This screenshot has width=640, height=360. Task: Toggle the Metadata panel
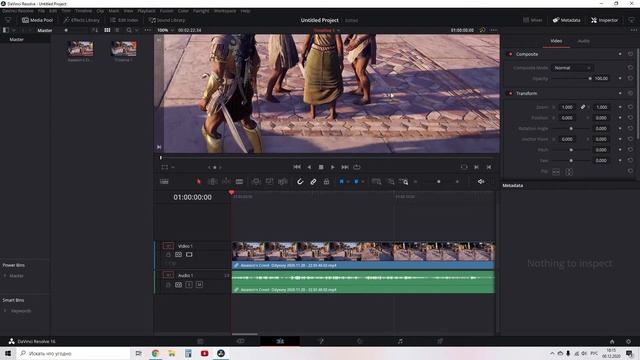point(566,20)
